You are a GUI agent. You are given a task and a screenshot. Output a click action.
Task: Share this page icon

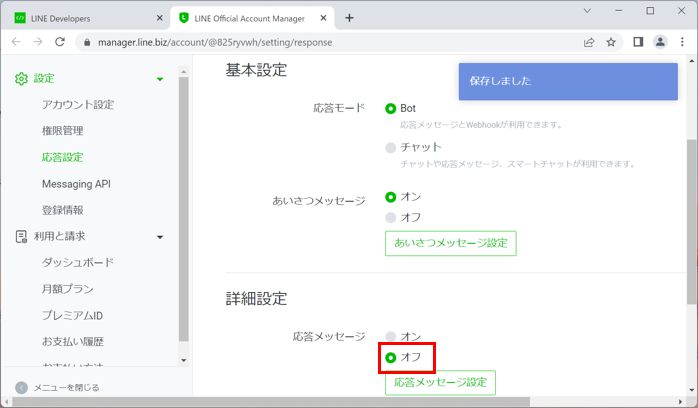coord(589,42)
